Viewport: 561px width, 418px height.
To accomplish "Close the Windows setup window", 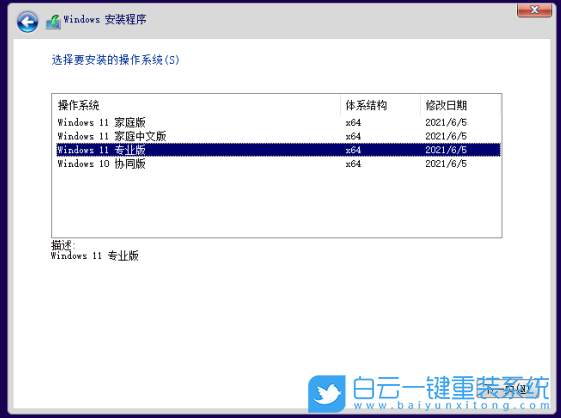I will (x=534, y=10).
